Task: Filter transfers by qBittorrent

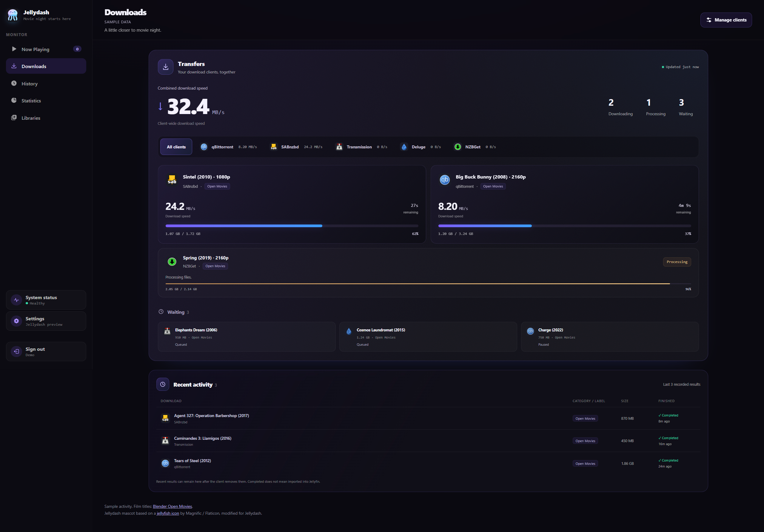Action: (x=229, y=147)
